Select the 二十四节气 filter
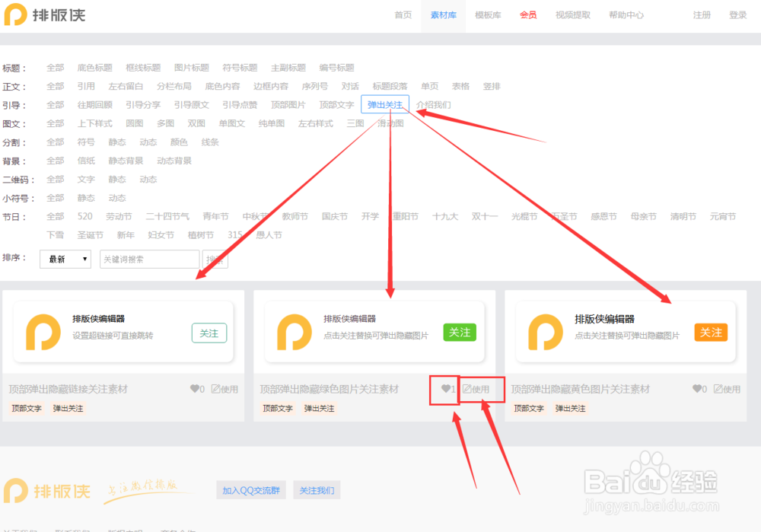 tap(167, 216)
